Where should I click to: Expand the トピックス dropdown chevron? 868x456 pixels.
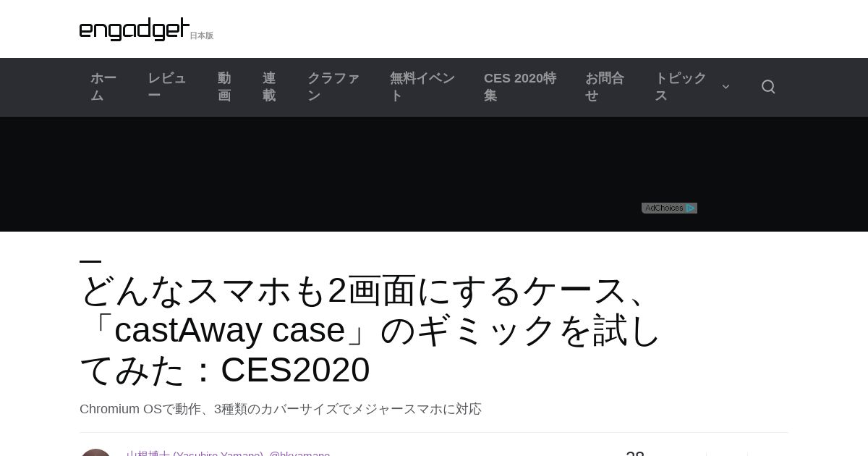726,87
